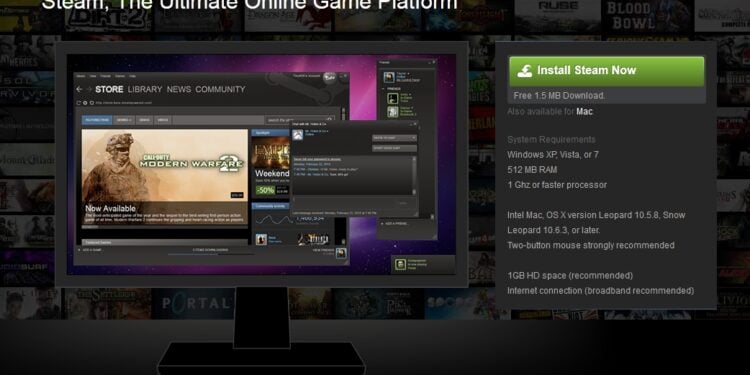Select the second friend avatar in Friends list
The height and width of the screenshot is (375, 750).
click(393, 112)
